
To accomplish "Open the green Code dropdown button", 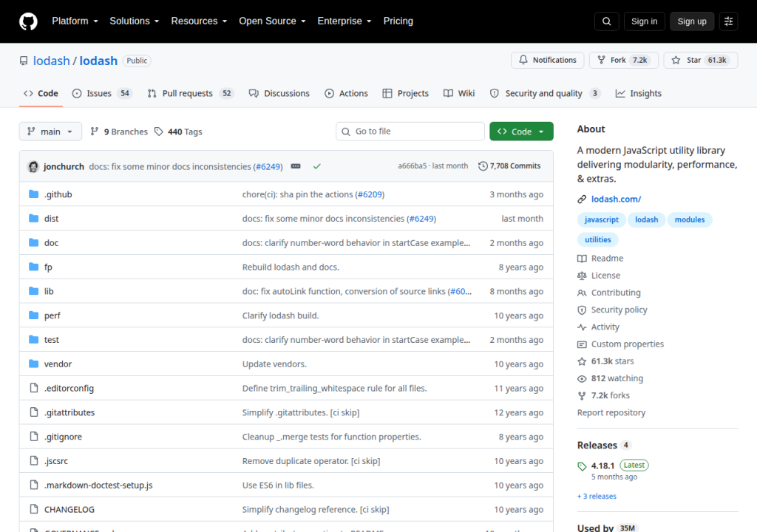I will click(521, 132).
